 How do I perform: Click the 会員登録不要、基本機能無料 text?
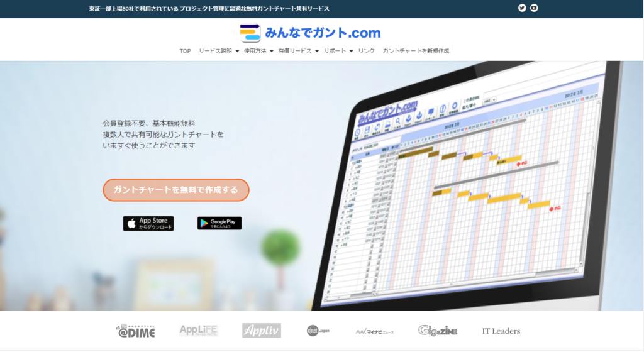coord(148,123)
